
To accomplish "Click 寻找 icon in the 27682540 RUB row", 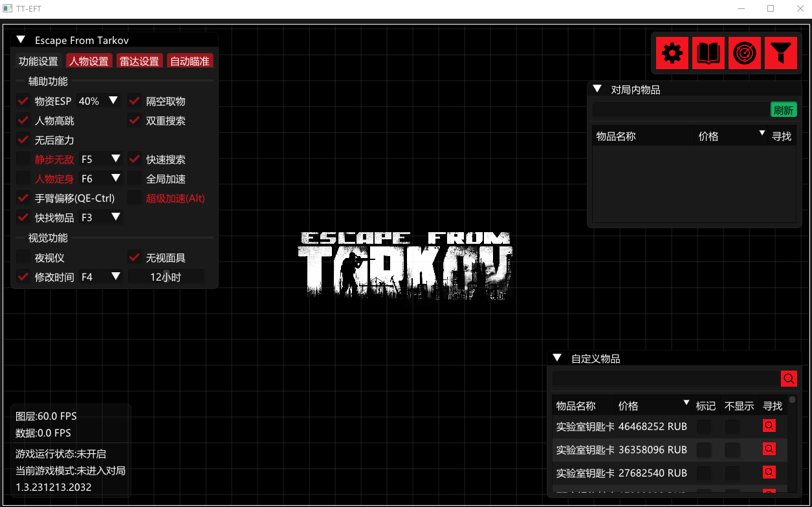I will 769,472.
